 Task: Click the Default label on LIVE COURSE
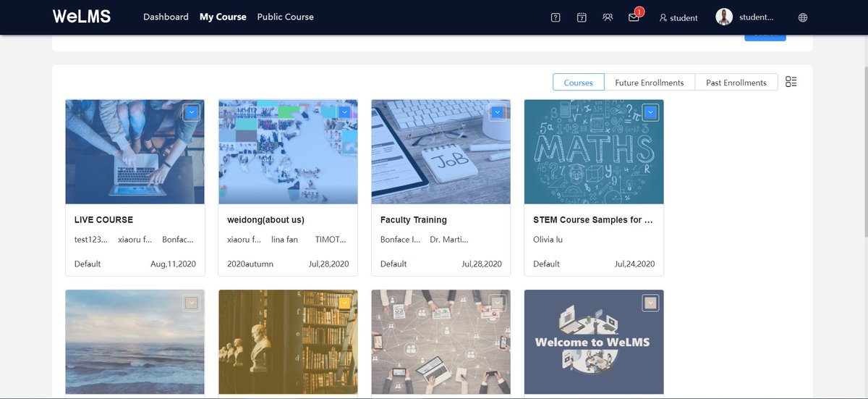coord(88,264)
